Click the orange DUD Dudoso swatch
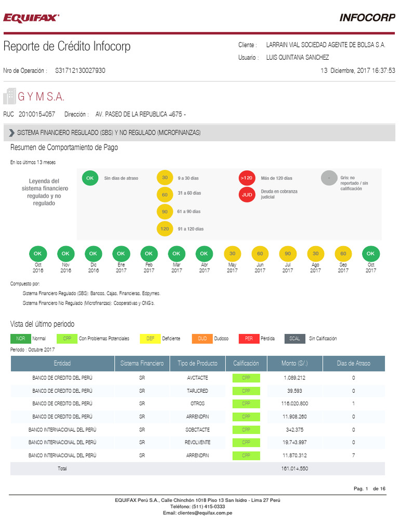The width and height of the screenshot is (399, 532). coord(202,339)
